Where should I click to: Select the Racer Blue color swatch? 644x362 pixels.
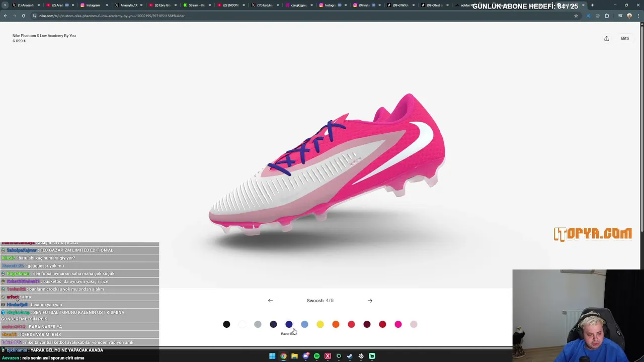coord(289,324)
